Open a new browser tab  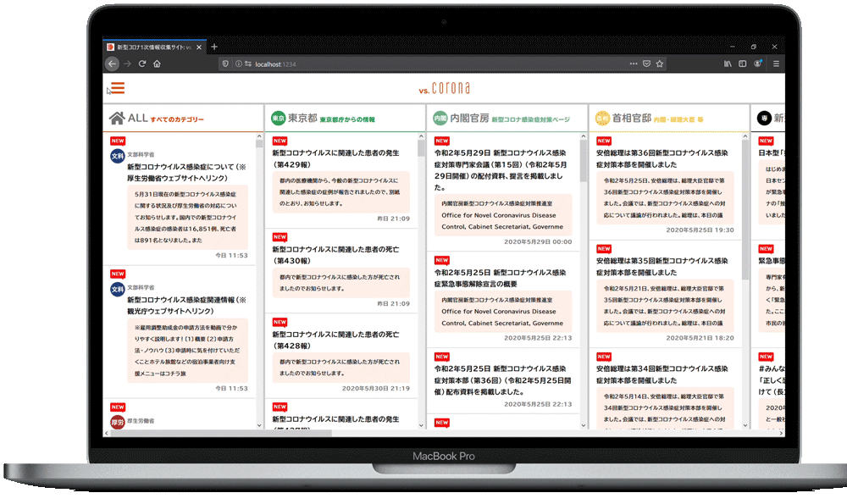pos(214,47)
